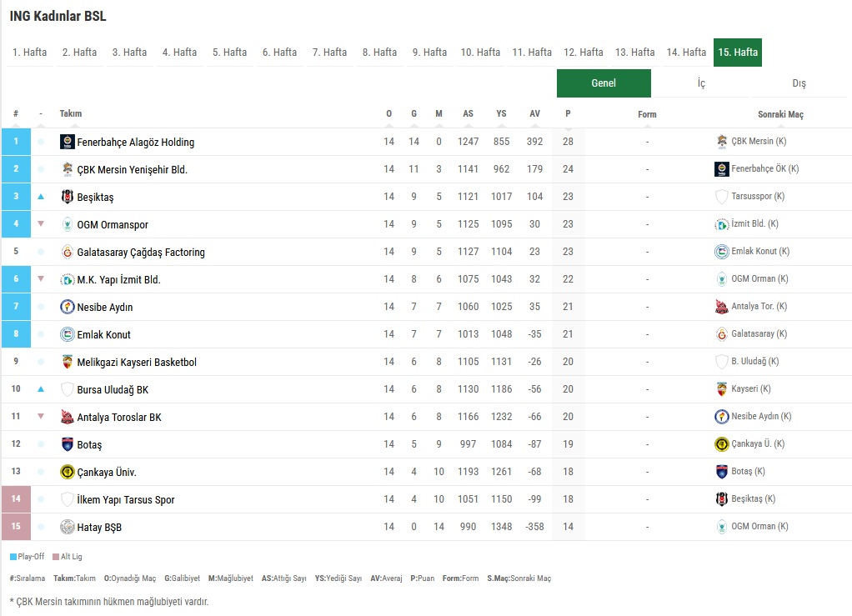The height and width of the screenshot is (616, 852).
Task: Switch to the İç standings view
Action: (x=700, y=83)
